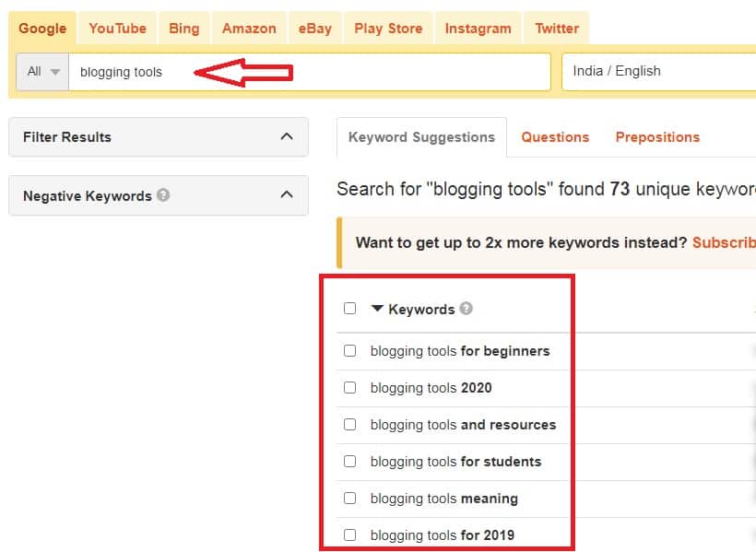Viewport: 756px width, 552px height.
Task: Check 'blogging tools for beginners' checkbox
Action: [x=350, y=350]
